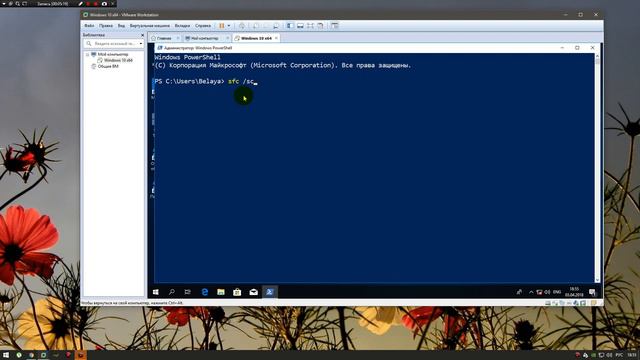Open the Вид menu

(121, 26)
